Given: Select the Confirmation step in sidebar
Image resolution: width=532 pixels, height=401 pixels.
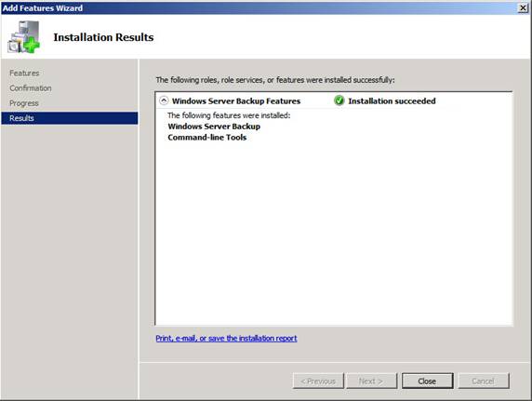Looking at the screenshot, I should click(x=31, y=88).
